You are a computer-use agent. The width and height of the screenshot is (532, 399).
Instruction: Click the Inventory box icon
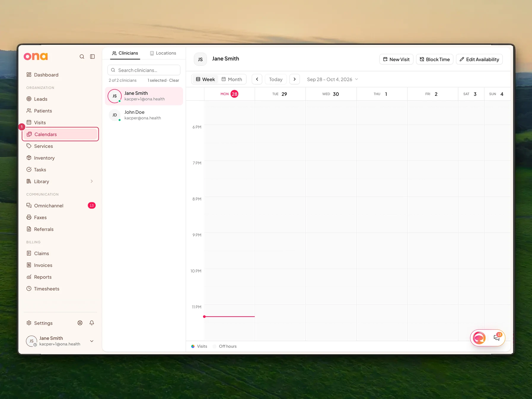tap(29, 158)
